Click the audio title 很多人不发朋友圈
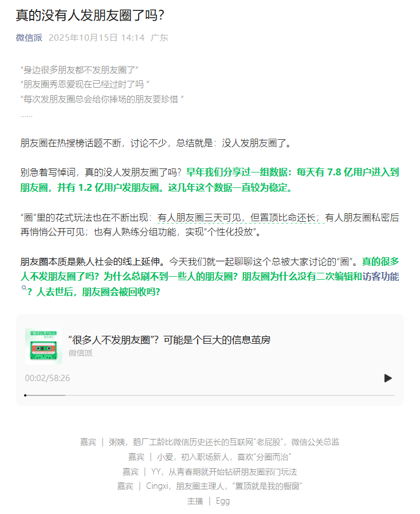This screenshot has height=514, width=420. 170,340
